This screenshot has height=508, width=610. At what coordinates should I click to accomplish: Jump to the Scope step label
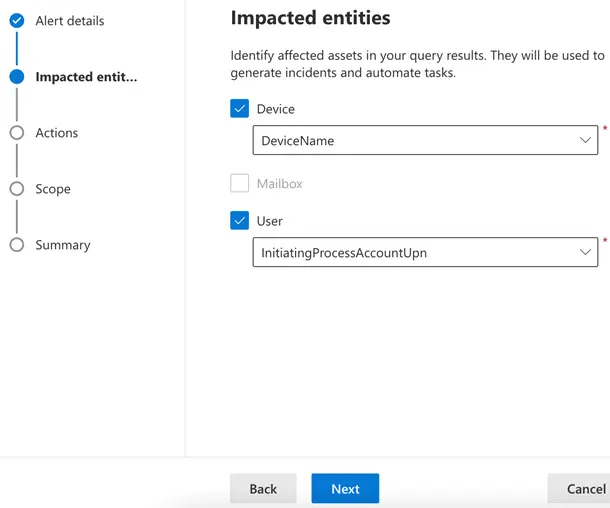coord(53,189)
